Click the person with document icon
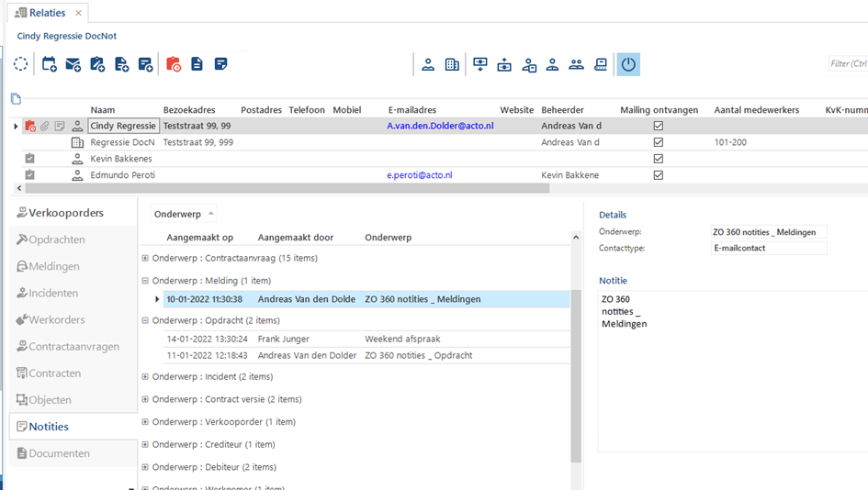 pyautogui.click(x=529, y=65)
